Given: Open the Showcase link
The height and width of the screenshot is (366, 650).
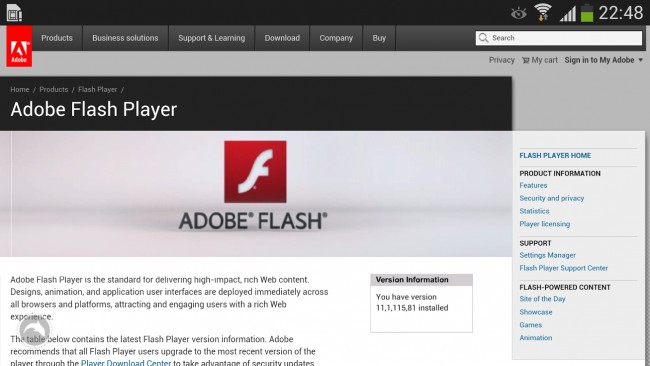Looking at the screenshot, I should 536,312.
